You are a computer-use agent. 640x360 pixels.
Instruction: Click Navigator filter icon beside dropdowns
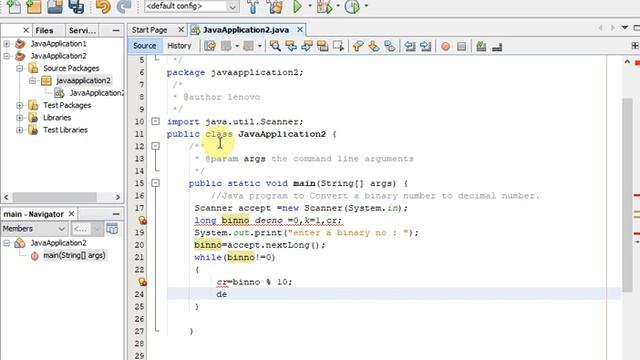tap(112, 229)
